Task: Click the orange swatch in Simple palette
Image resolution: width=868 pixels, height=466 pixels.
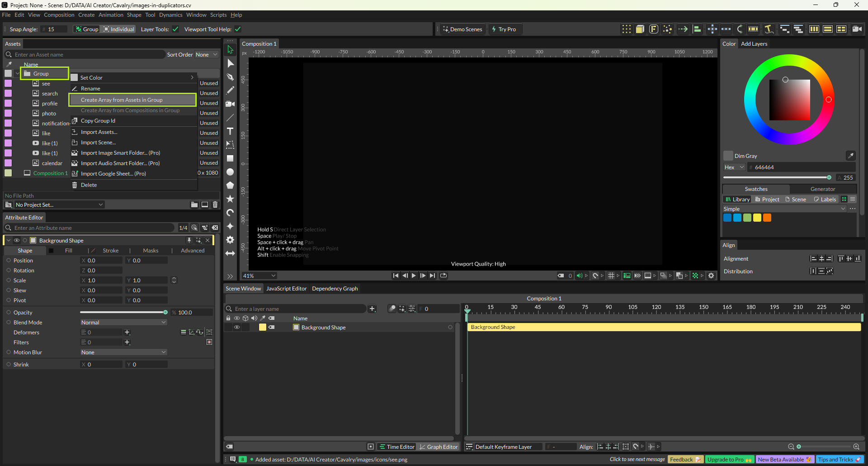Action: click(x=767, y=218)
